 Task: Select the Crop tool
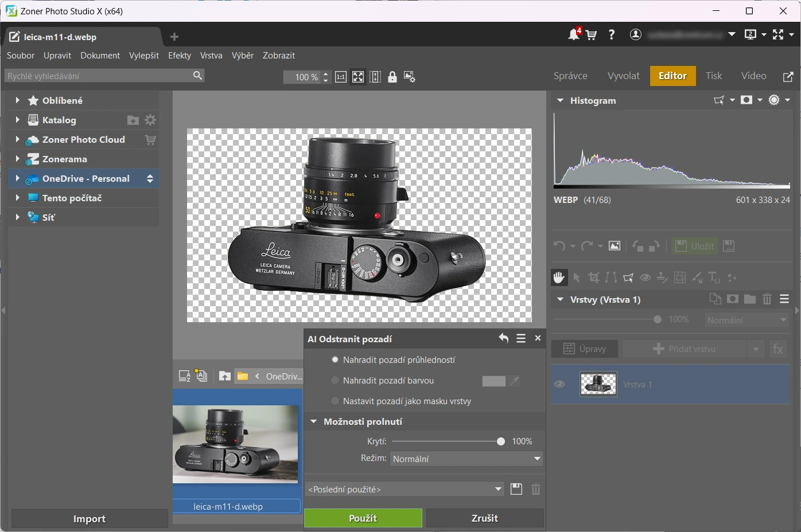[x=594, y=277]
